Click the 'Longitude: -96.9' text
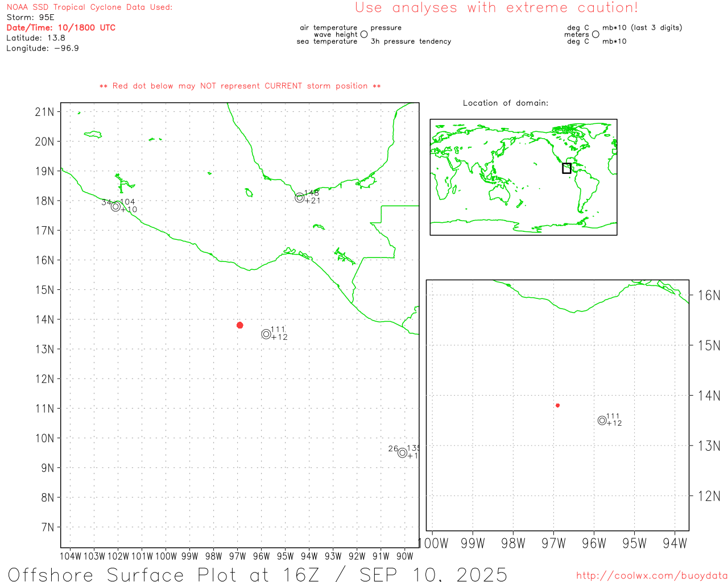Viewport: 728px width, 582px height. [43, 48]
